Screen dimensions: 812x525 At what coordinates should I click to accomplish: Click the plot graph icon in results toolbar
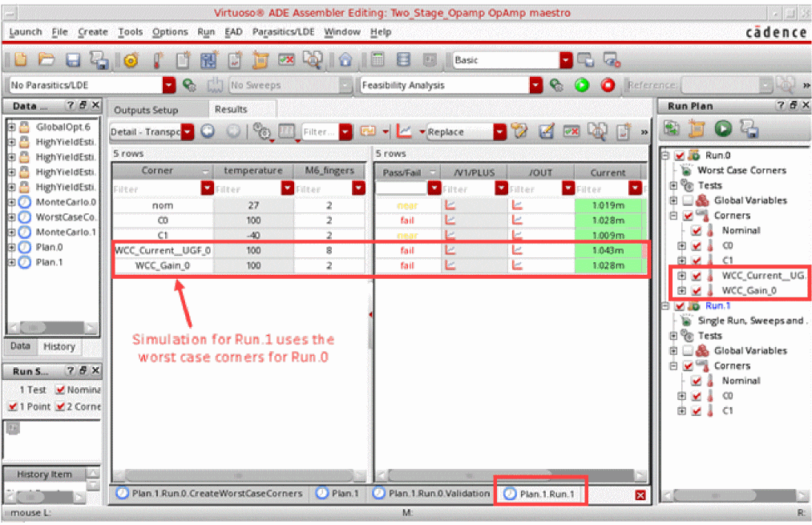coord(405,131)
